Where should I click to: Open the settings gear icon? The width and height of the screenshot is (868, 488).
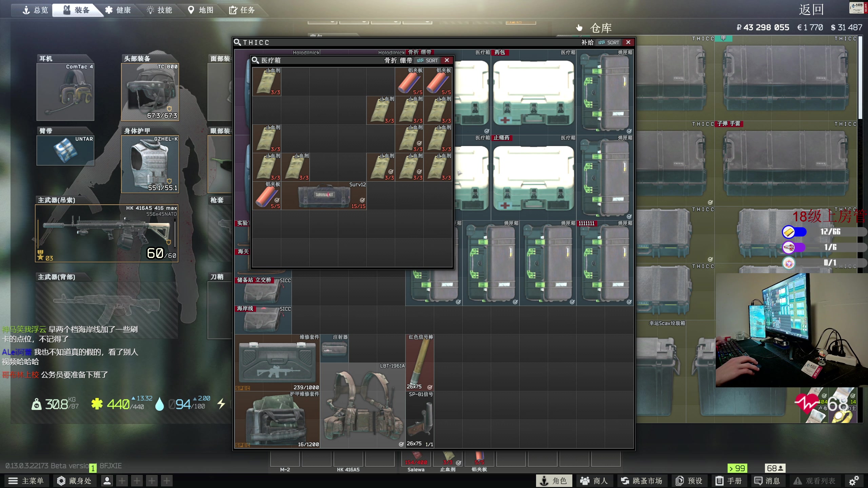tap(854, 481)
